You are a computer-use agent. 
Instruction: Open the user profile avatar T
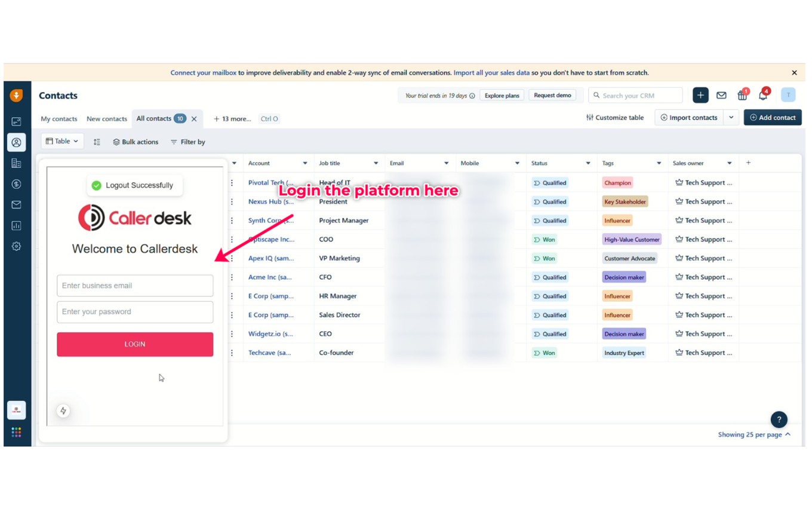pos(788,95)
